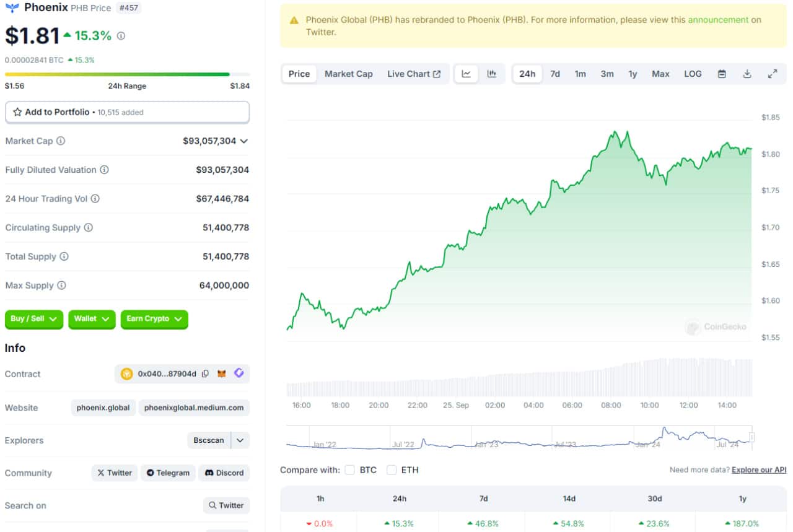Open Live Chart tab
Viewport: 793px width, 532px height.
point(414,74)
